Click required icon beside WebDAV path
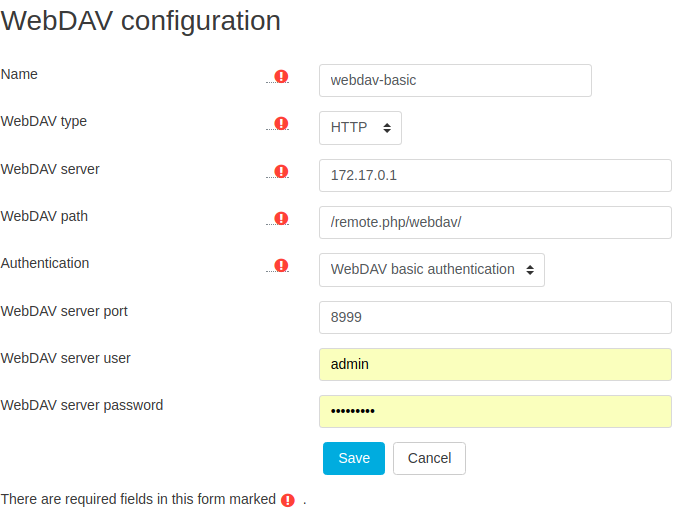The width and height of the screenshot is (687, 525). coord(281,218)
